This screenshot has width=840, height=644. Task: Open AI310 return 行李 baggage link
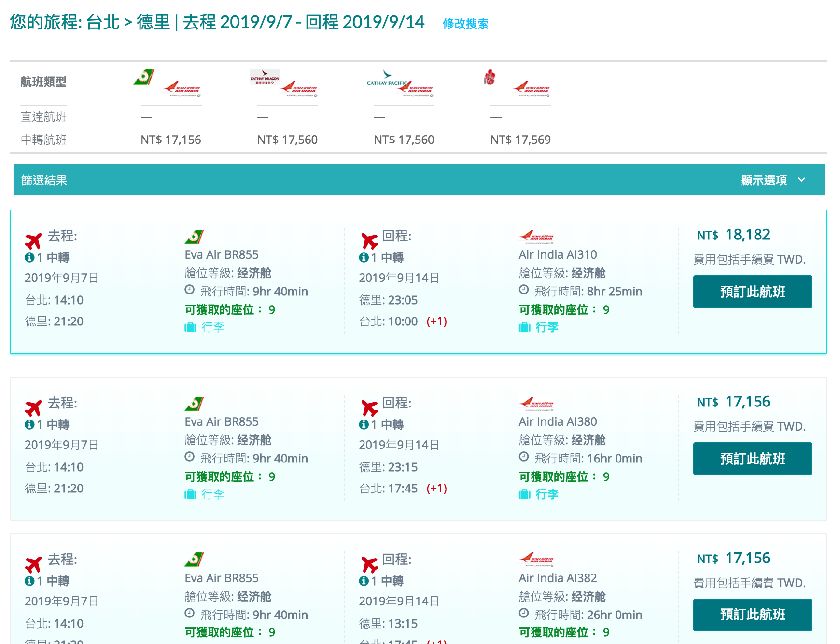pos(539,327)
